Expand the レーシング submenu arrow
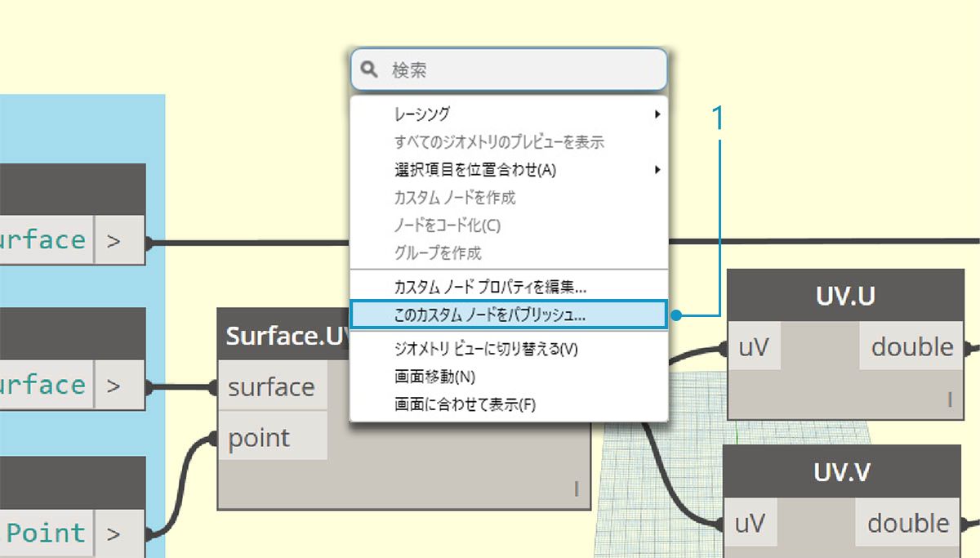 click(657, 114)
